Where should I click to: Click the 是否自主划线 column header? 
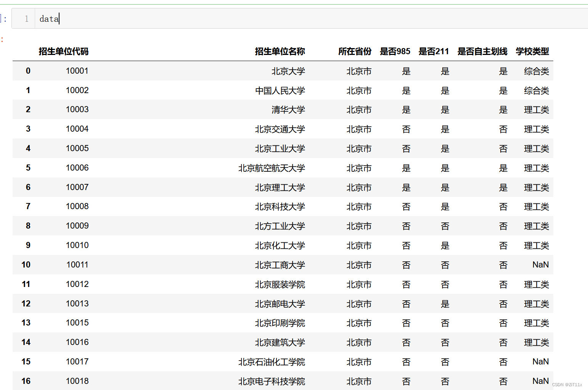tap(482, 52)
